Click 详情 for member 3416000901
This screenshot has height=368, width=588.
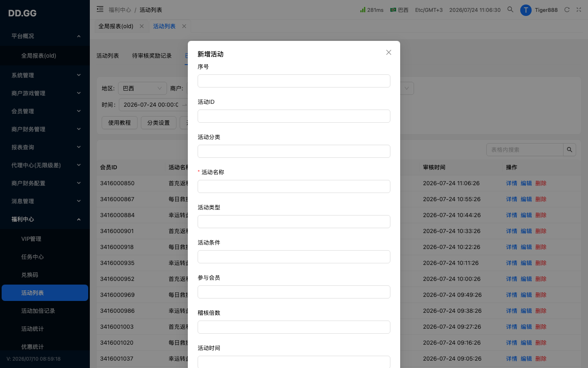tap(511, 231)
